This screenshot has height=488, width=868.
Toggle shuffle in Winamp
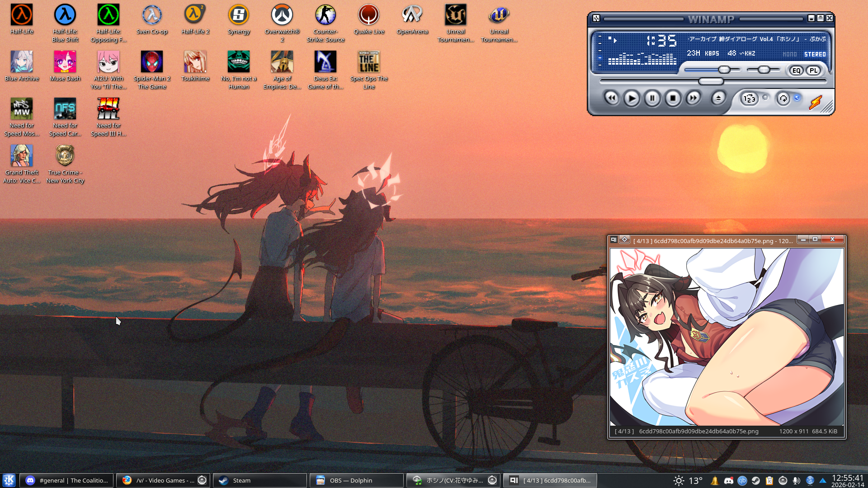pyautogui.click(x=749, y=99)
